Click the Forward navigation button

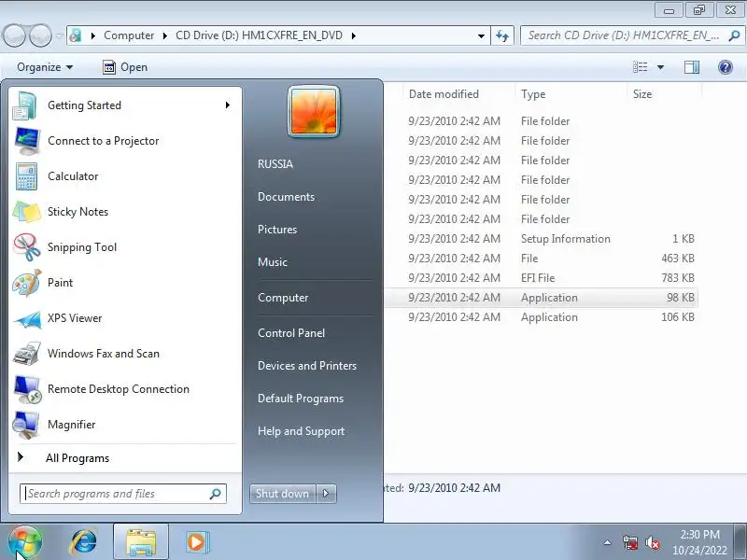(40, 35)
